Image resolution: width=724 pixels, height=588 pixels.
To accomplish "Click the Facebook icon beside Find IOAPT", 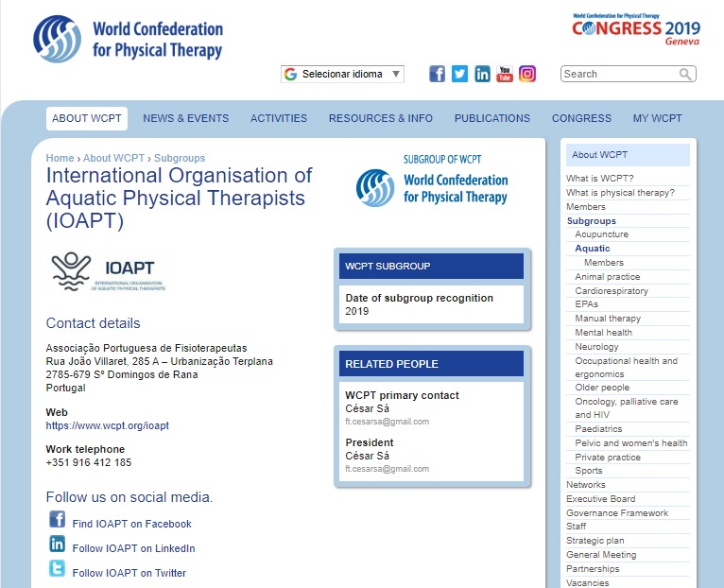I will [58, 519].
